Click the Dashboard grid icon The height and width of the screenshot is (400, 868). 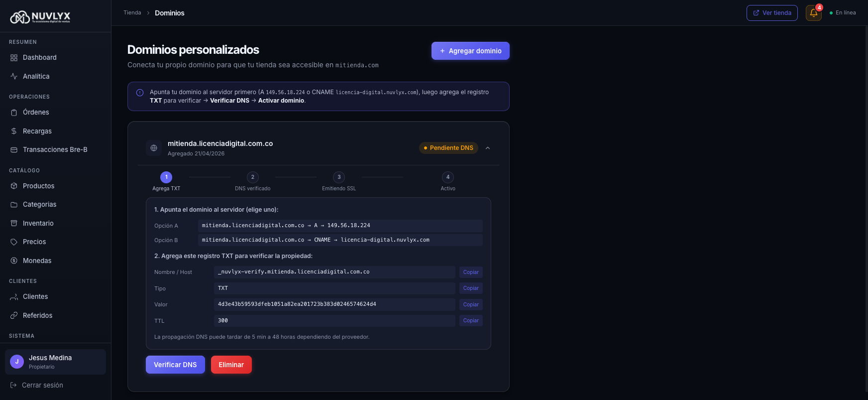point(14,58)
